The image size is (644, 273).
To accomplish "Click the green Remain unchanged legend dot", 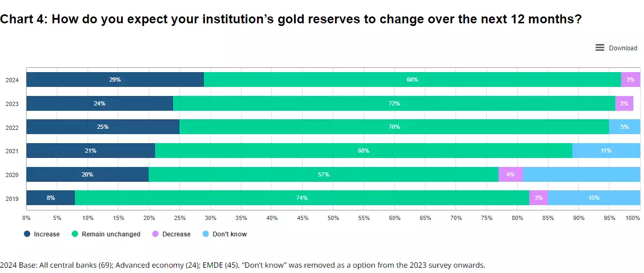I will point(75,234).
